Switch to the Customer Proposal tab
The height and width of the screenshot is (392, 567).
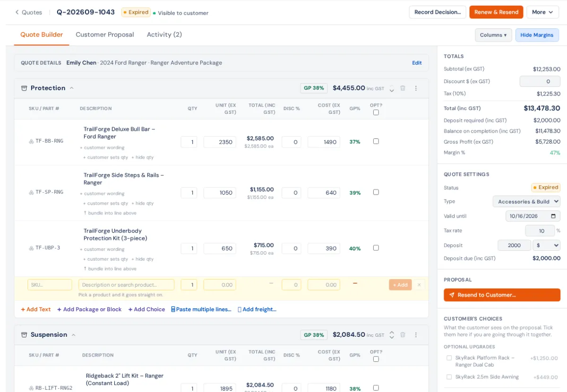[x=105, y=35]
